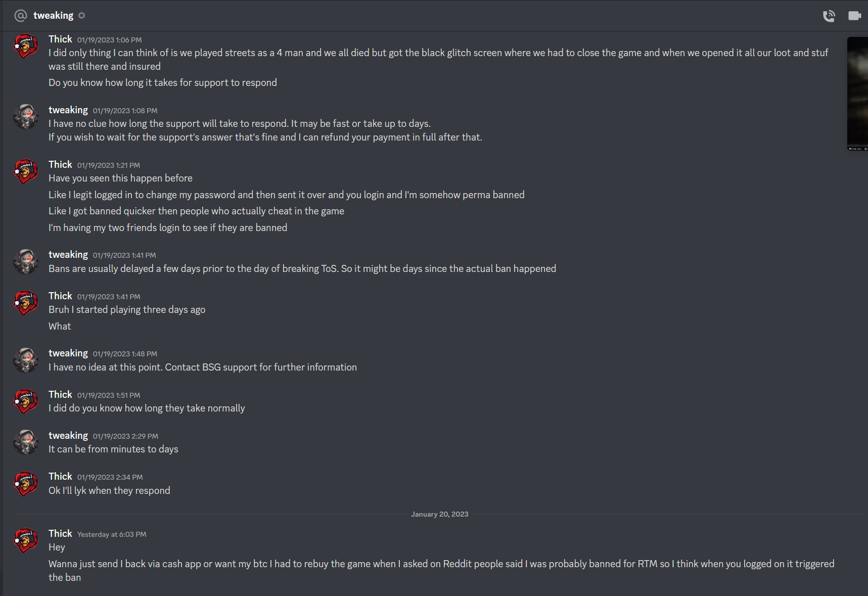
Task: Select the message "Ok I'll lyk when they respond"
Action: (x=109, y=490)
